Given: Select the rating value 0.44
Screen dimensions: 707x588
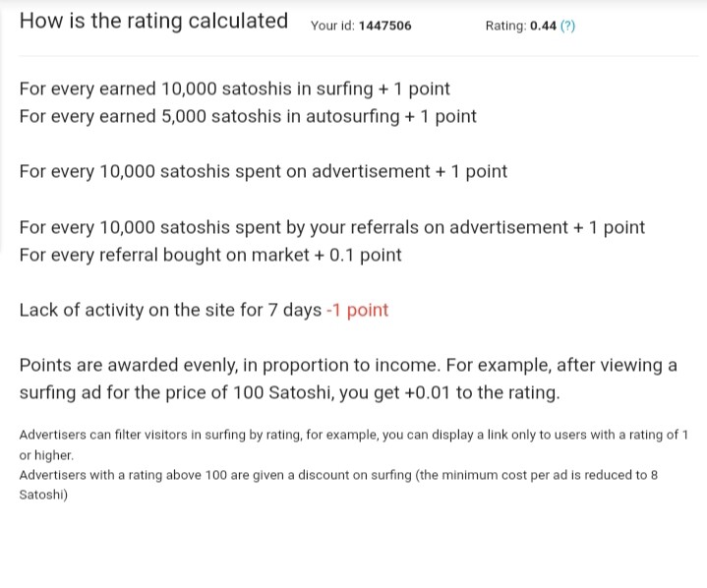Looking at the screenshot, I should click(x=543, y=26).
